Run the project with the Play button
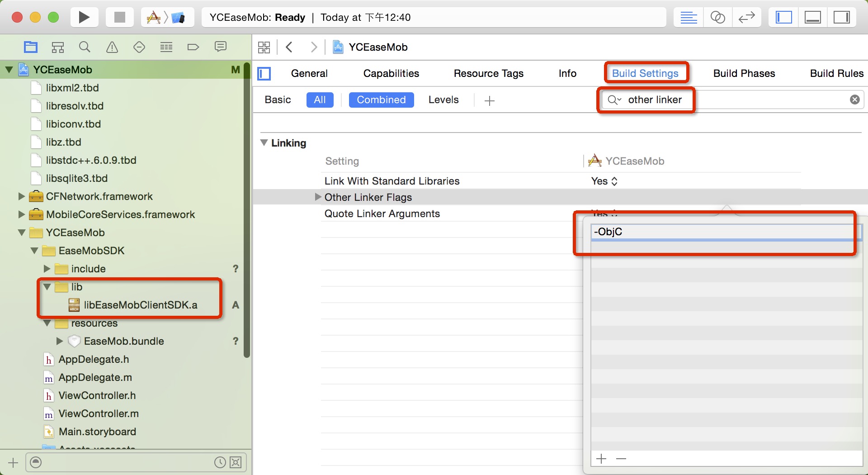This screenshot has height=475, width=868. click(84, 17)
